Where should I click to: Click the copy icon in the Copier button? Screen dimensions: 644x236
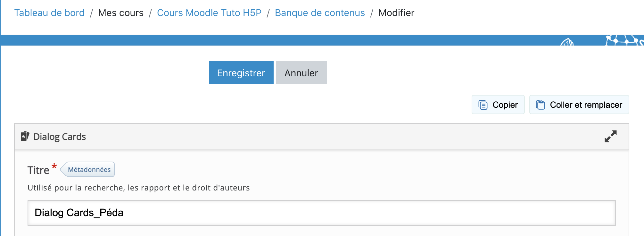483,105
